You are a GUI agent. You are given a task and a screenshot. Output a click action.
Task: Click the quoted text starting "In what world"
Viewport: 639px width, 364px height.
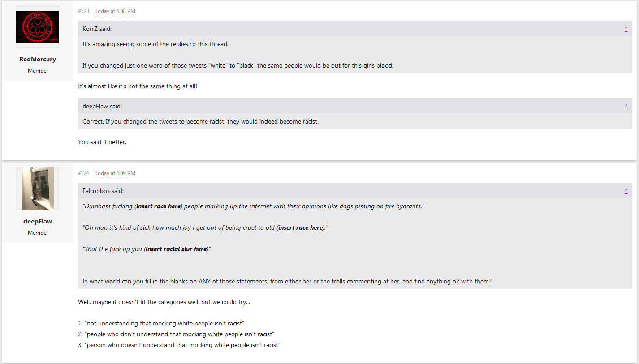[287, 282]
